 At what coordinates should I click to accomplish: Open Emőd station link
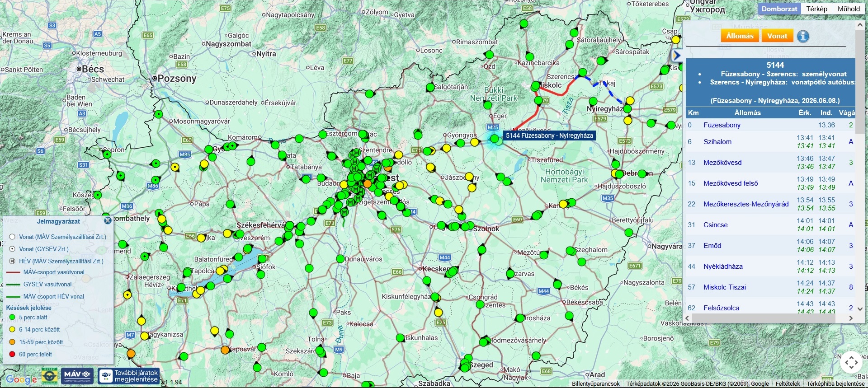click(x=712, y=246)
